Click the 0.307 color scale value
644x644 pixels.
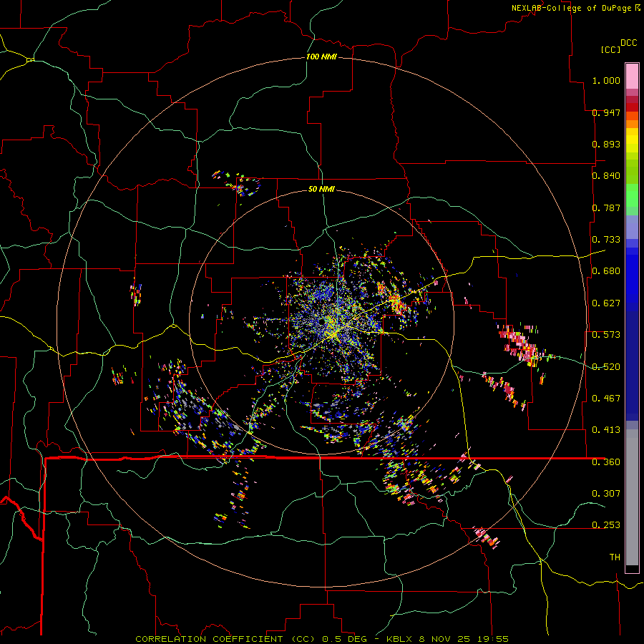[606, 494]
